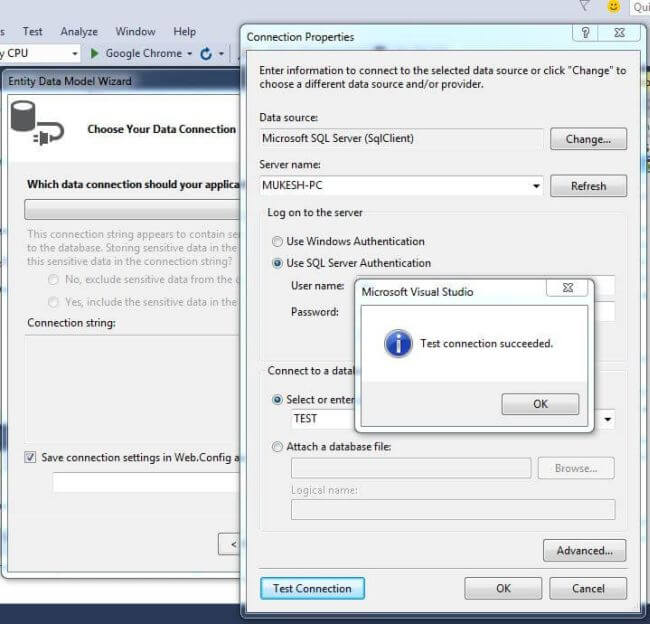
Task: Click the Quick Launch search box
Action: (x=640, y=7)
